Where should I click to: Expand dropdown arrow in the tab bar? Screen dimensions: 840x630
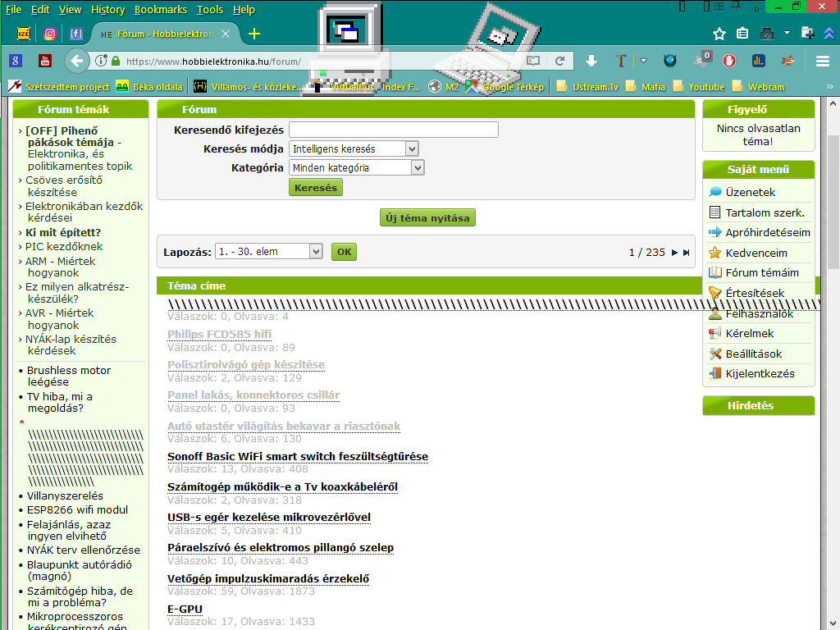787,33
